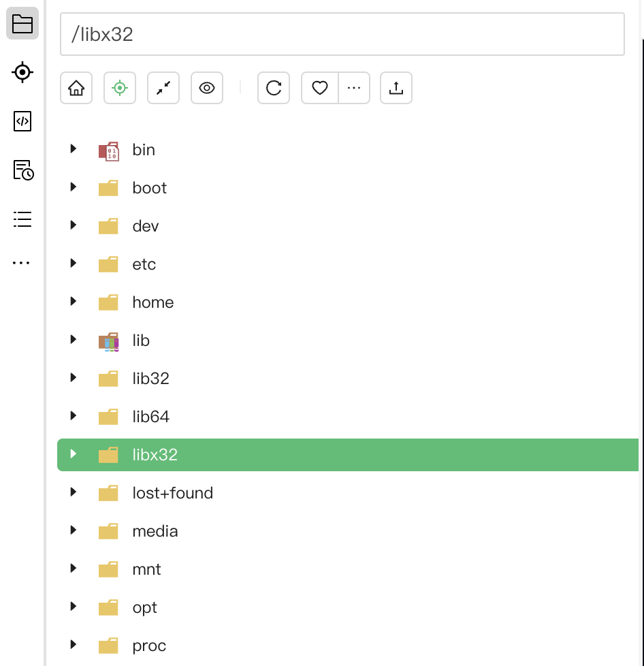The height and width of the screenshot is (666, 644).
Task: Open the code editor sidebar icon
Action: (x=22, y=121)
